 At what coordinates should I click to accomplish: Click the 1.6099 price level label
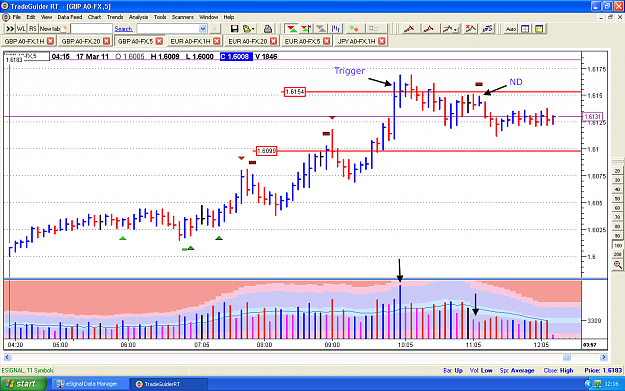point(266,151)
